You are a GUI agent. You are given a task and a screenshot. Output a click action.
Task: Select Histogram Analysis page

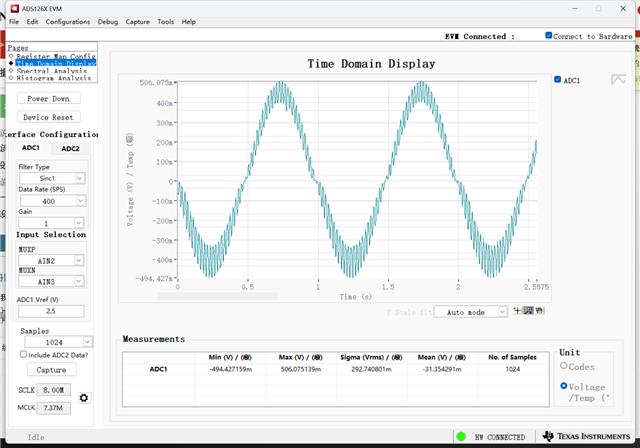[54, 78]
